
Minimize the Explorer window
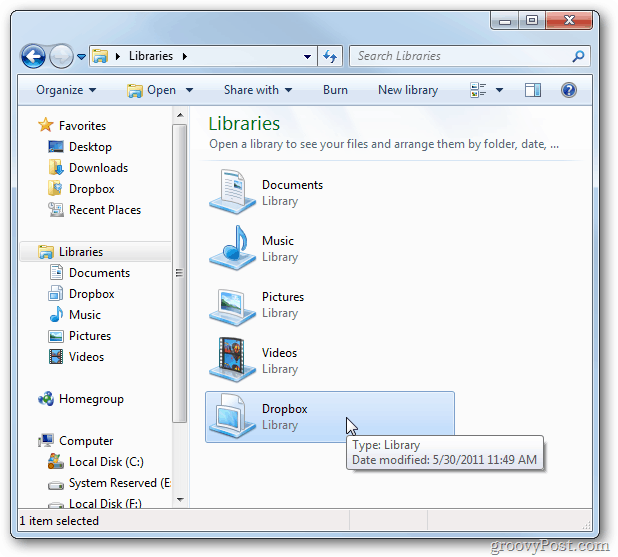pyautogui.click(x=504, y=20)
